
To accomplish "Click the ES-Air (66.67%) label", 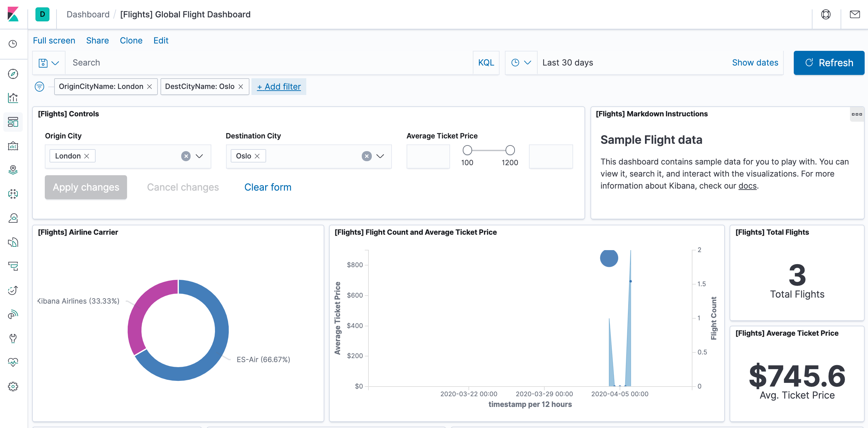I will [263, 359].
